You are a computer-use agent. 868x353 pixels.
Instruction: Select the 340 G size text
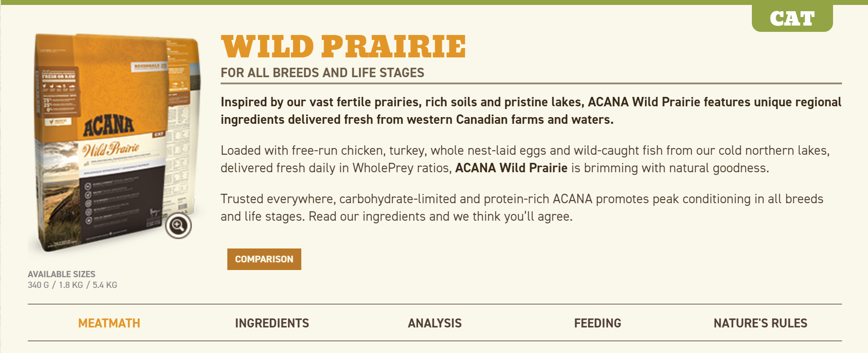click(38, 285)
